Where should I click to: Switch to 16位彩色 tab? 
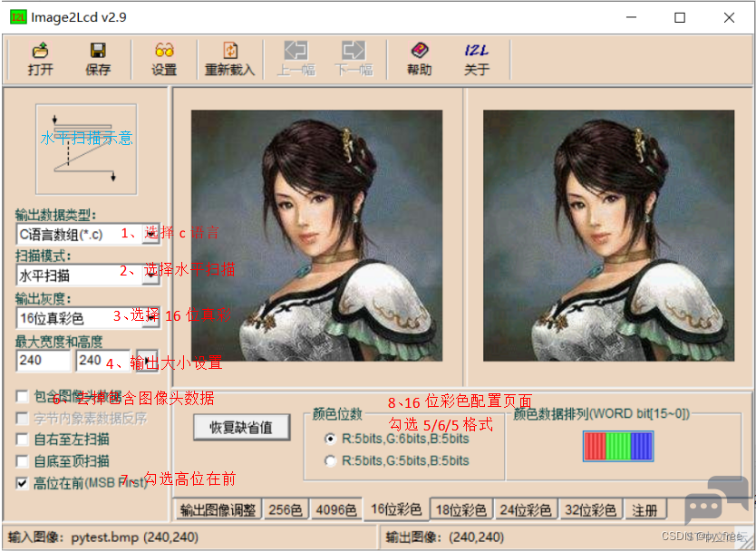point(396,508)
